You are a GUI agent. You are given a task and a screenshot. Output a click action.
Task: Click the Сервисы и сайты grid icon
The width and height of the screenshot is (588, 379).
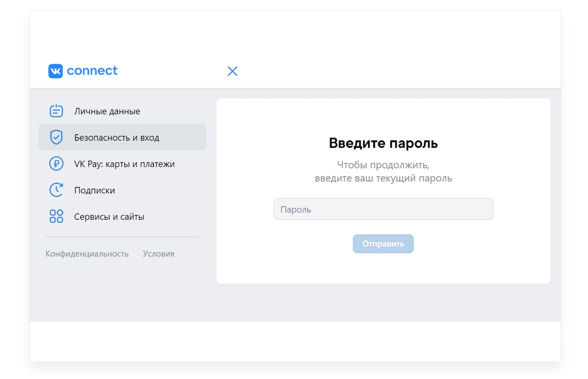[56, 216]
